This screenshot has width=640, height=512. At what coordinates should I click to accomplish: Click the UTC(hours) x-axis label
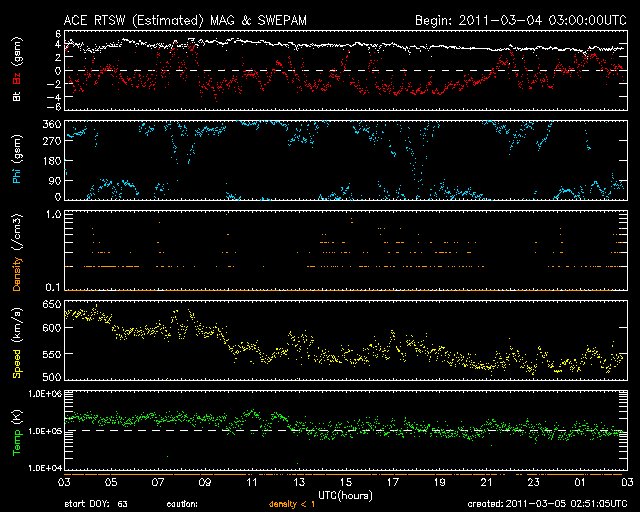[x=344, y=494]
